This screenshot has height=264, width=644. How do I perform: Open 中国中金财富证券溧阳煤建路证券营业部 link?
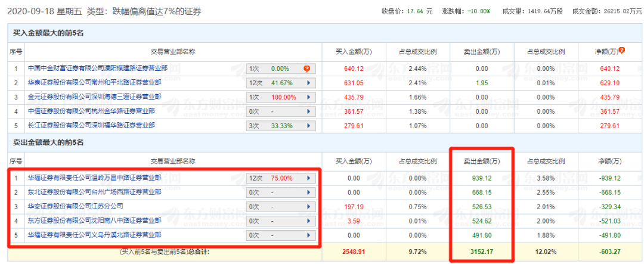[x=98, y=69]
